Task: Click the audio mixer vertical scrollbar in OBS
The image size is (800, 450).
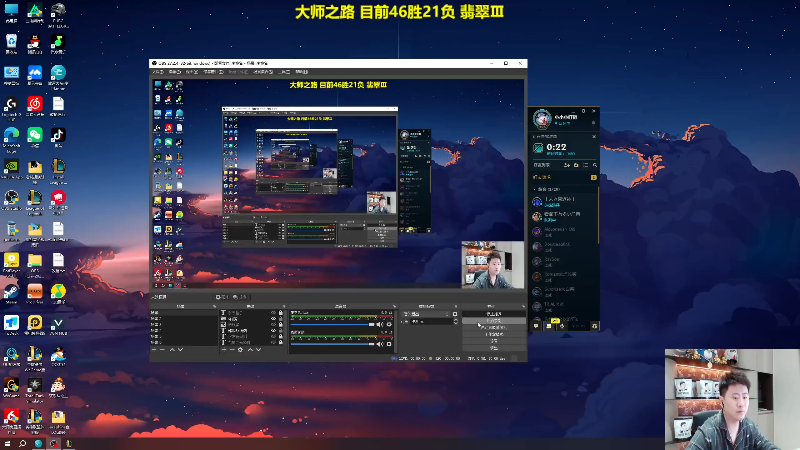Action: [395, 331]
